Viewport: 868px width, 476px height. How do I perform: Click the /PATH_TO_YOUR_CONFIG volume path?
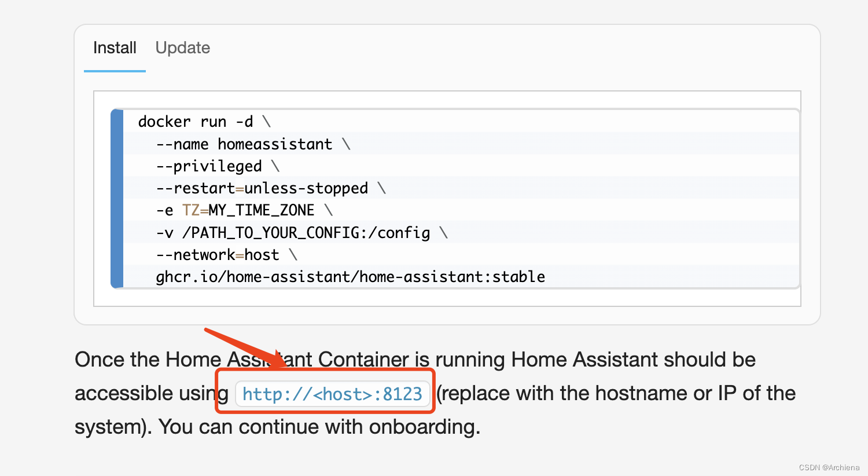289,232
